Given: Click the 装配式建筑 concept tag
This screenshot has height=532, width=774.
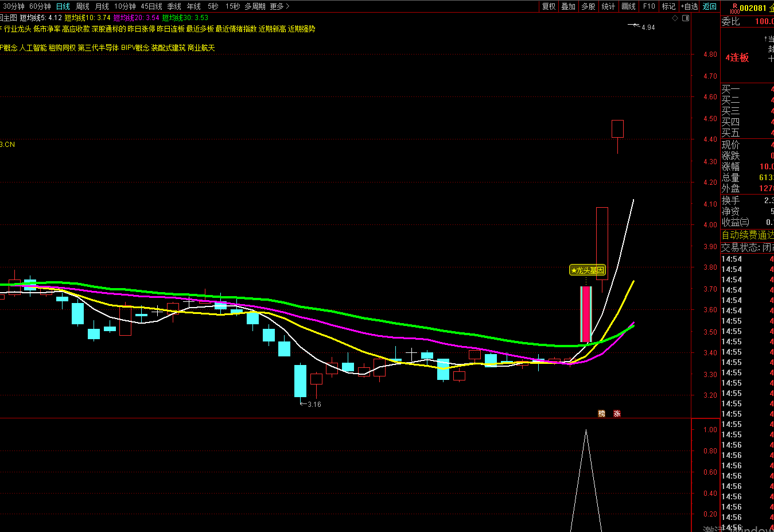Looking at the screenshot, I should [168, 48].
